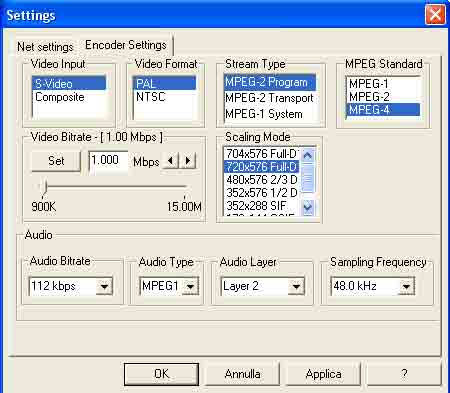Click the Scaling Mode scroll down arrow
Image resolution: width=450 pixels, height=393 pixels.
click(x=308, y=207)
